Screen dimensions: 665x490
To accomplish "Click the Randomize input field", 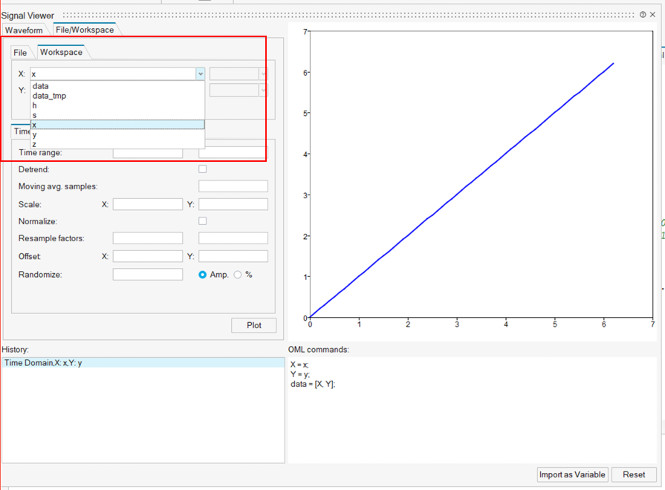I will click(x=147, y=274).
